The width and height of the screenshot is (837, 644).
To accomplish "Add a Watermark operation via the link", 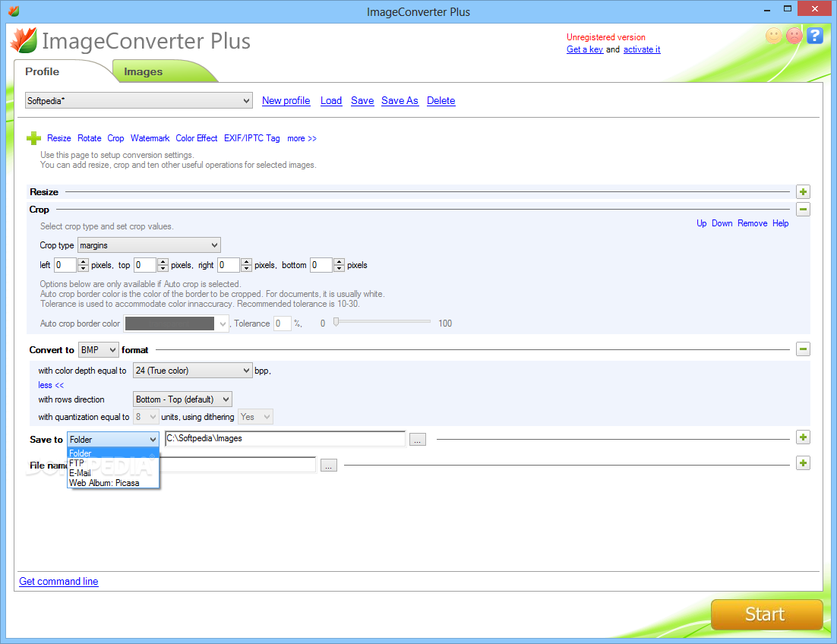I will pyautogui.click(x=150, y=138).
